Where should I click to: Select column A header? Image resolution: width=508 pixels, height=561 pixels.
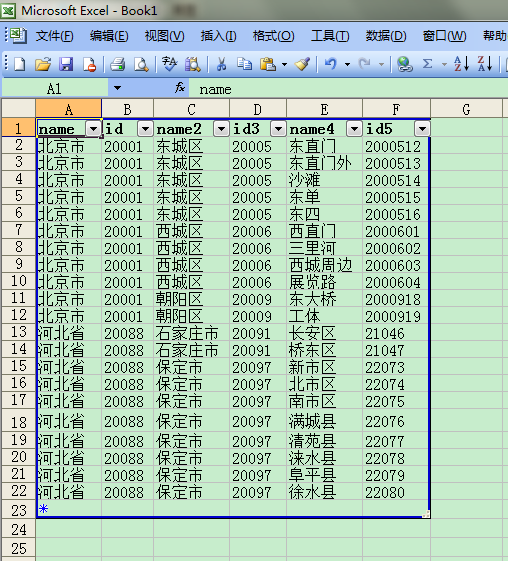click(x=69, y=109)
